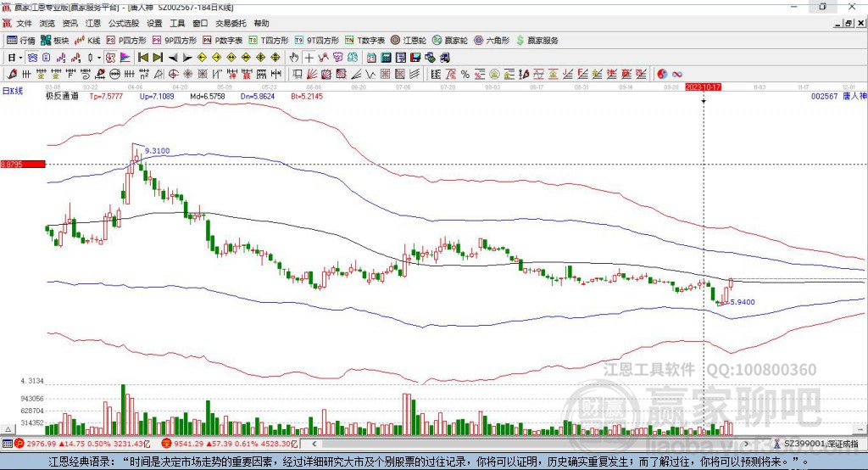
Task: Jump to last bar icon
Action: tap(158, 58)
